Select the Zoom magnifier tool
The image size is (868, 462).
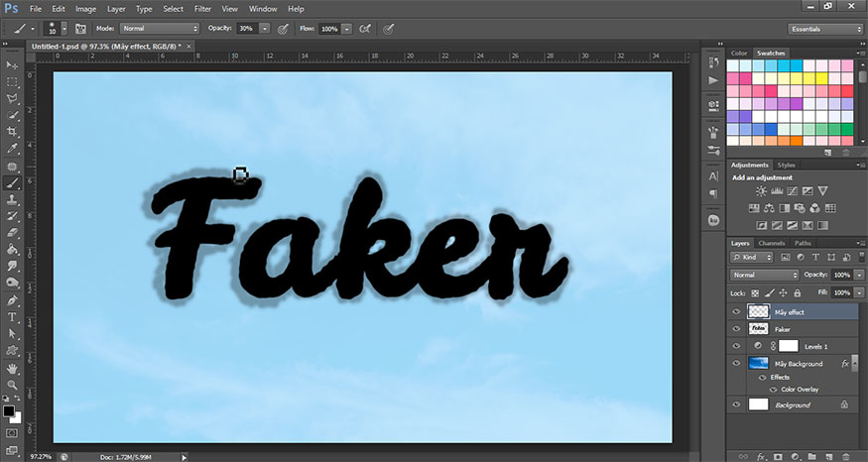coord(12,385)
